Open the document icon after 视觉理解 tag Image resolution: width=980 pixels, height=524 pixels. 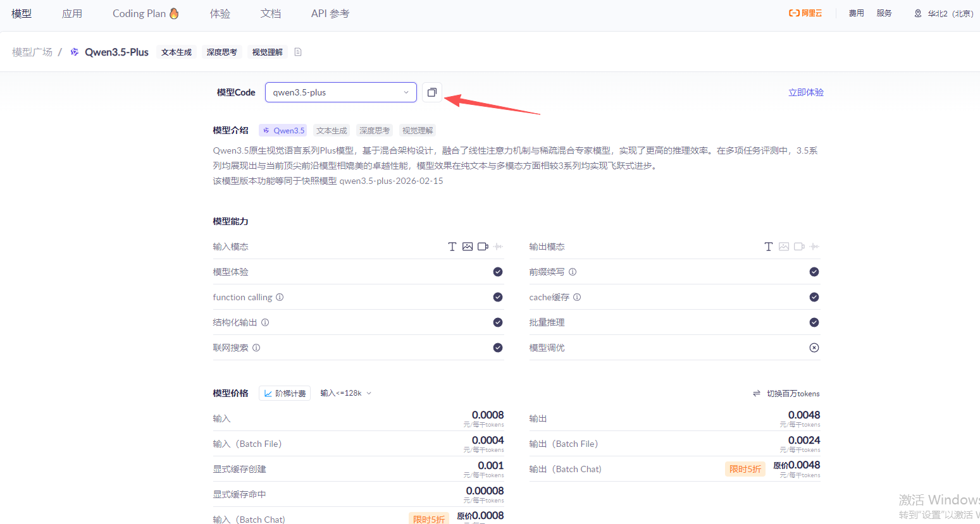pyautogui.click(x=298, y=52)
